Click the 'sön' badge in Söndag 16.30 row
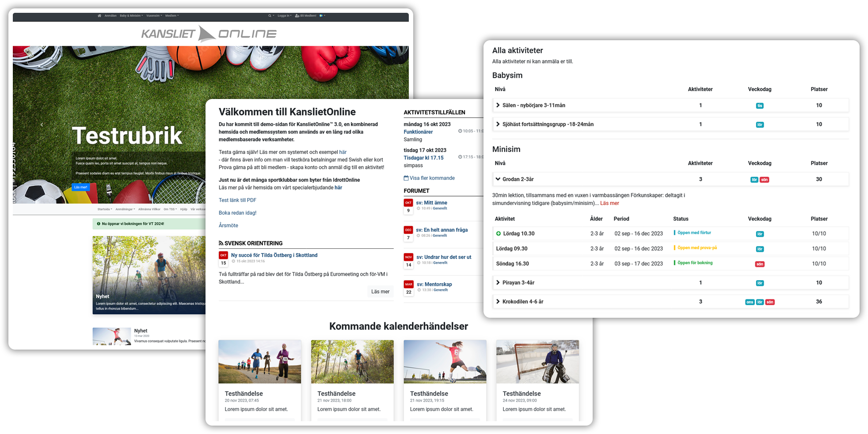The height and width of the screenshot is (434, 868). pyautogui.click(x=760, y=264)
